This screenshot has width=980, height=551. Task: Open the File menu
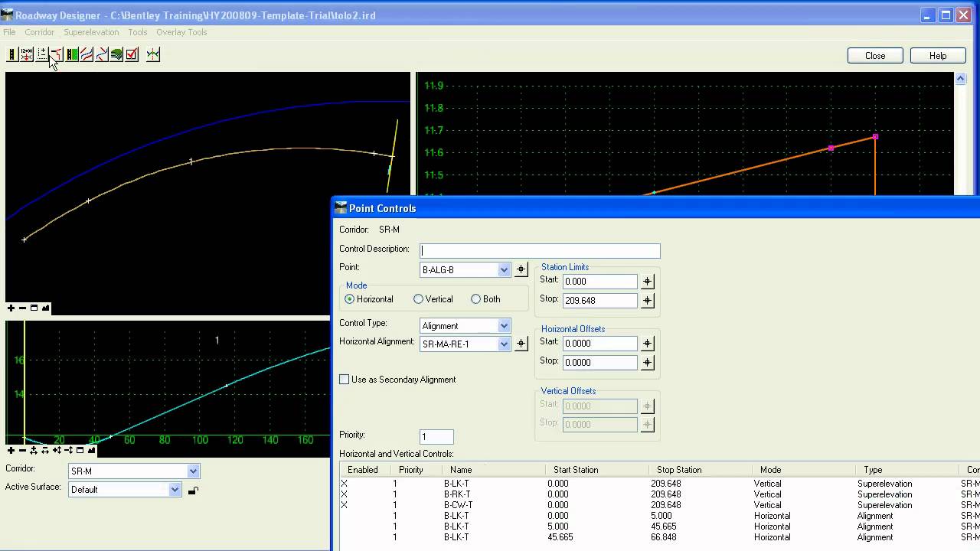pyautogui.click(x=9, y=32)
